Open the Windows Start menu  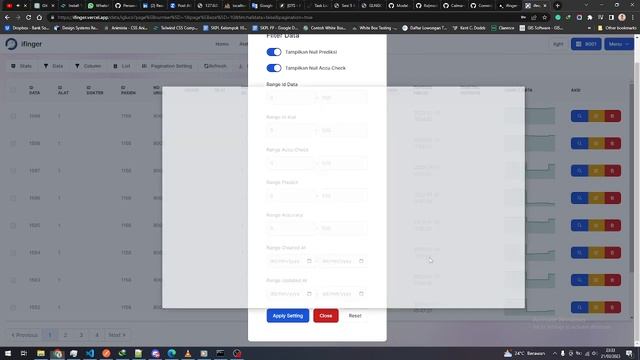(x=8, y=353)
